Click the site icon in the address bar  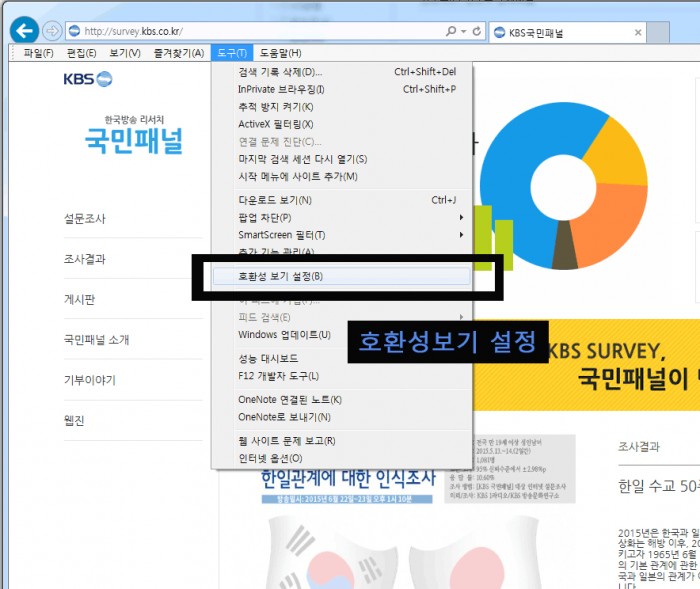point(75,32)
